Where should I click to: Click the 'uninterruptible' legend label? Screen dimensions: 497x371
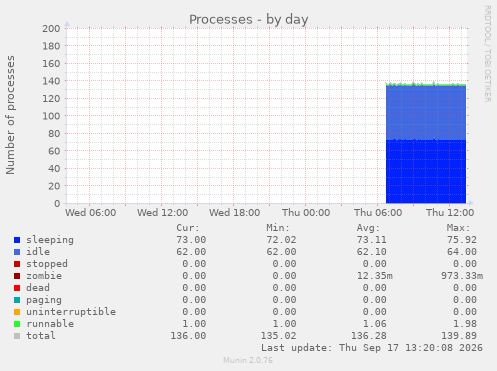pyautogui.click(x=71, y=312)
